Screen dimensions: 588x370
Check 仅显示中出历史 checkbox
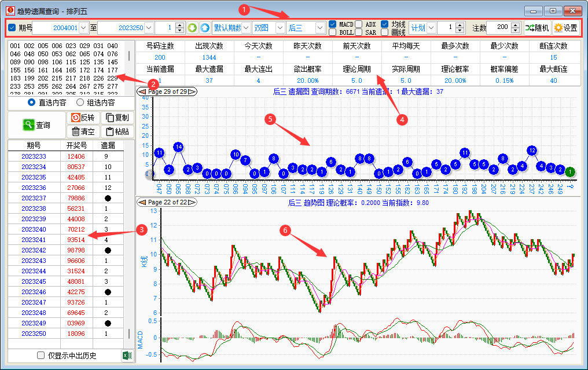(x=41, y=356)
